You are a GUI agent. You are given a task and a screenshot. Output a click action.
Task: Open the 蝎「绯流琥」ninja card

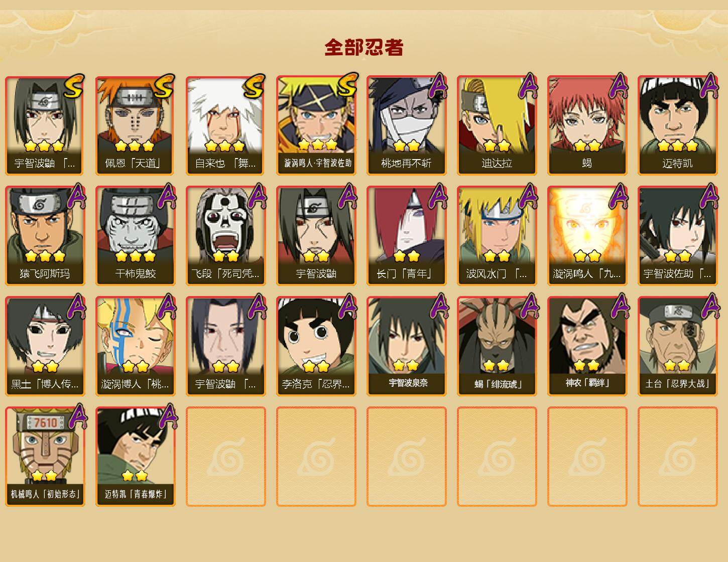(x=497, y=346)
